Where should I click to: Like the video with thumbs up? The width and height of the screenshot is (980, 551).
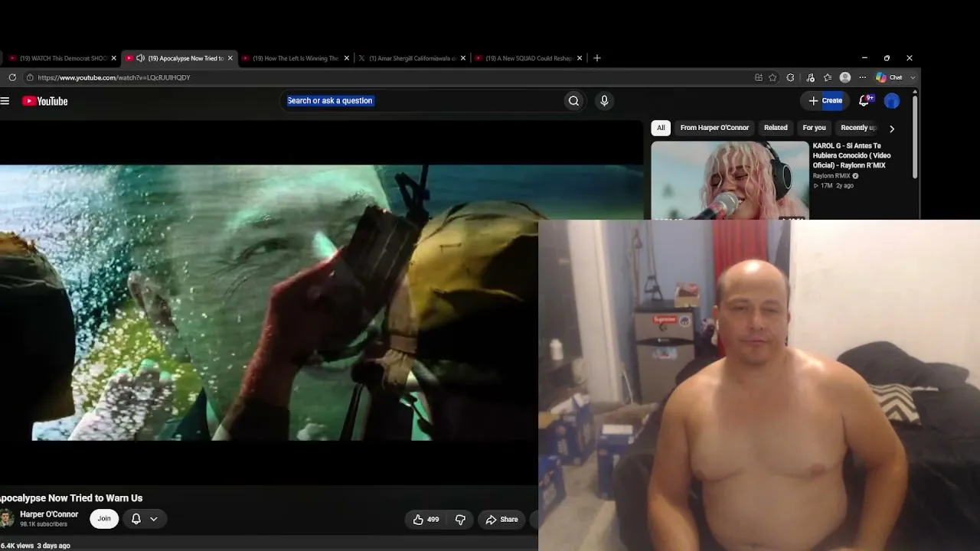click(x=426, y=520)
